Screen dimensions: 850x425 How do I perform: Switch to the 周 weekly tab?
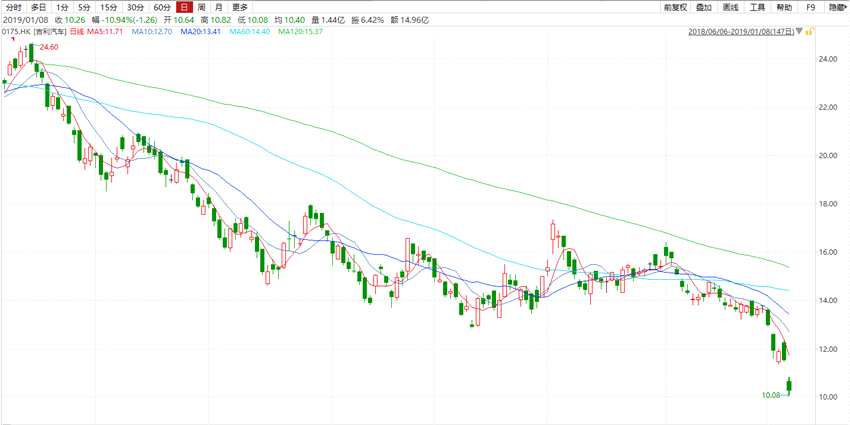pos(202,8)
